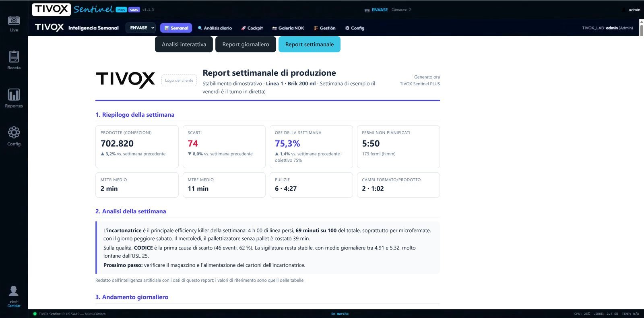Viewport: 644px width, 318px height.
Task: Open the Config tab in top navigation
Action: click(355, 28)
